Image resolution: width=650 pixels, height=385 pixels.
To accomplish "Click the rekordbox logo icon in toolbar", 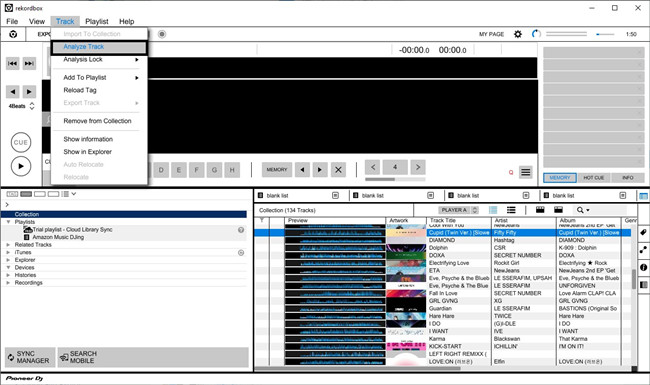I will pos(13,34).
